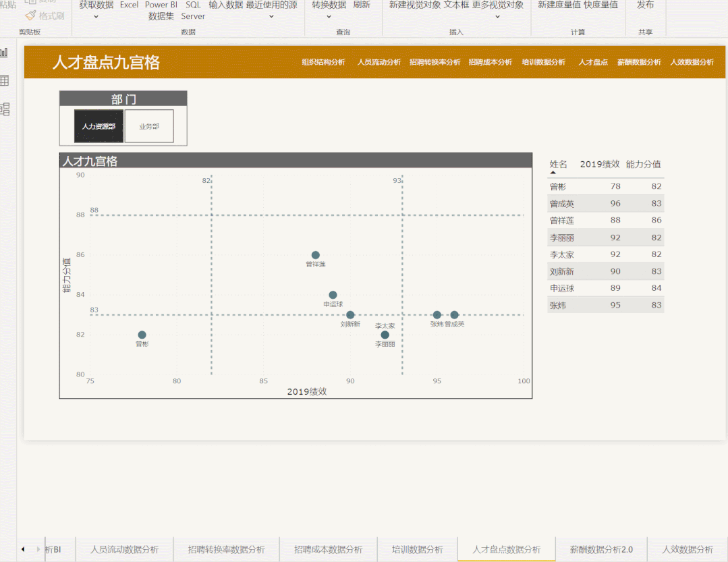
Task: Click the 输入数据 button
Action: pyautogui.click(x=225, y=5)
